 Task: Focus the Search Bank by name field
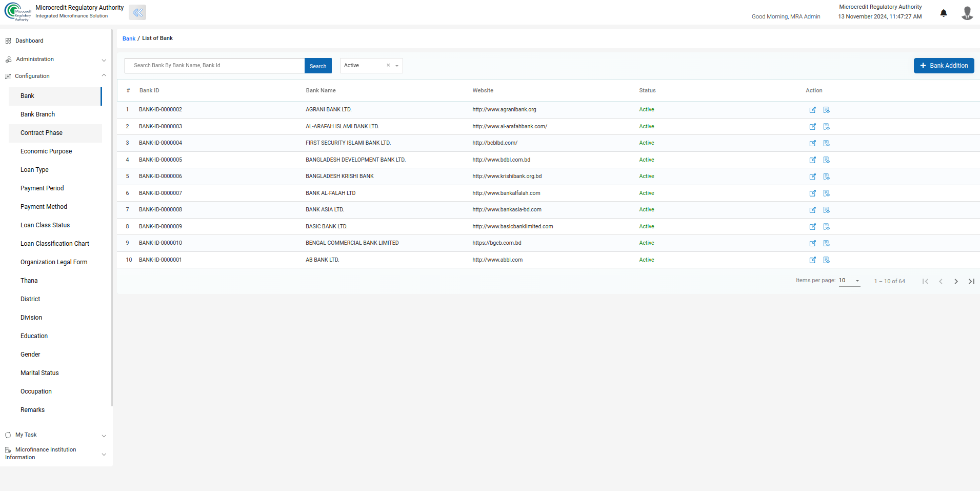(x=214, y=66)
